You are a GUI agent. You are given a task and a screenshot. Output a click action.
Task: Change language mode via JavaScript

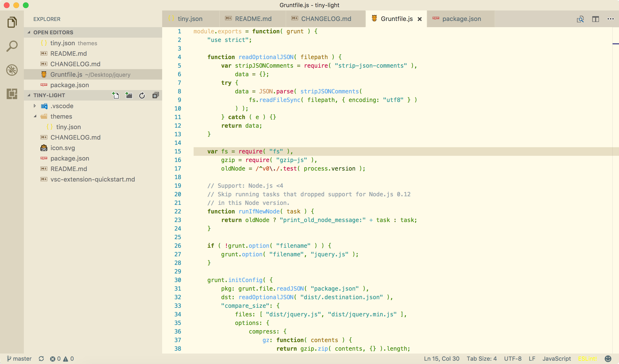556,359
